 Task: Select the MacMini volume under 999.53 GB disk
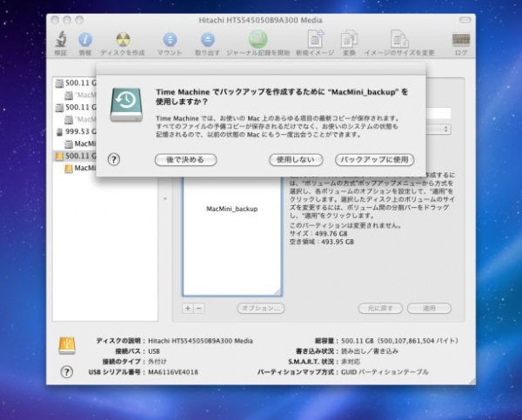(80, 143)
